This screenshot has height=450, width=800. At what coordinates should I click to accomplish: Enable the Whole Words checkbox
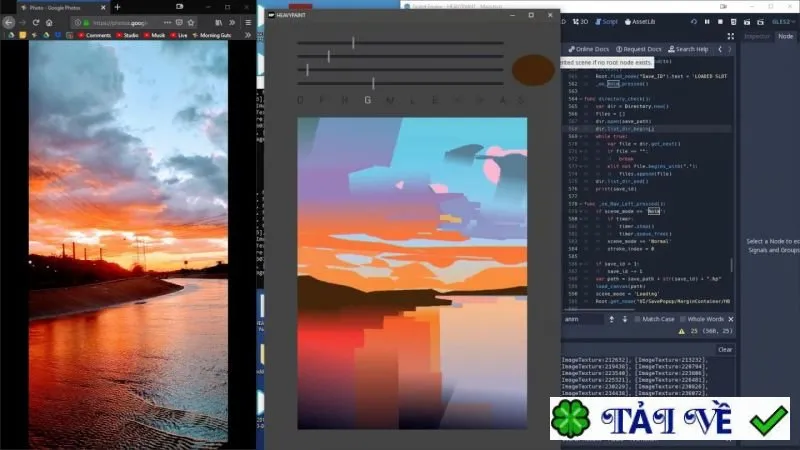click(x=683, y=319)
